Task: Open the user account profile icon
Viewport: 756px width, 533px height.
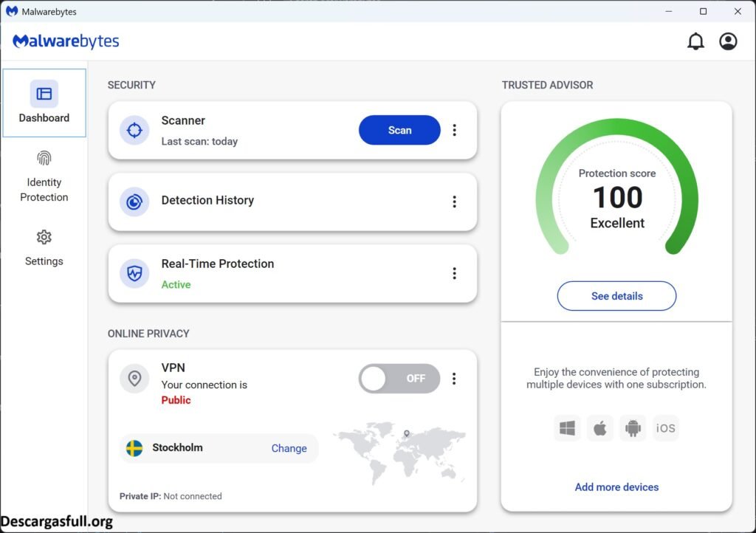Action: click(728, 41)
